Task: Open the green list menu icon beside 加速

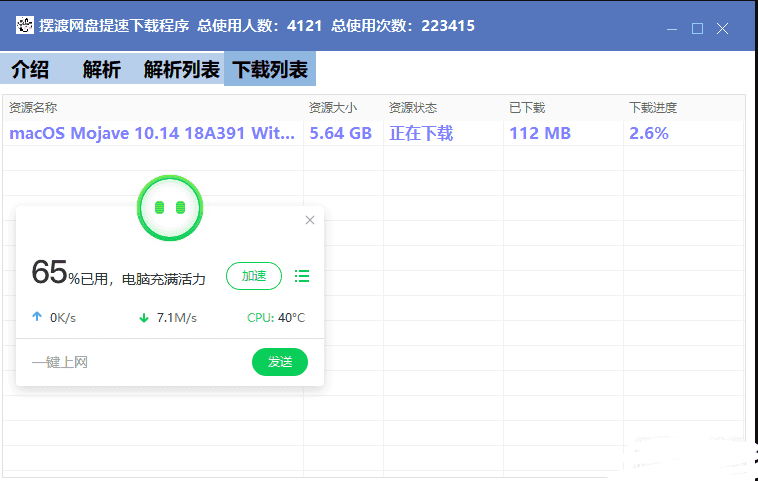Action: 302,276
